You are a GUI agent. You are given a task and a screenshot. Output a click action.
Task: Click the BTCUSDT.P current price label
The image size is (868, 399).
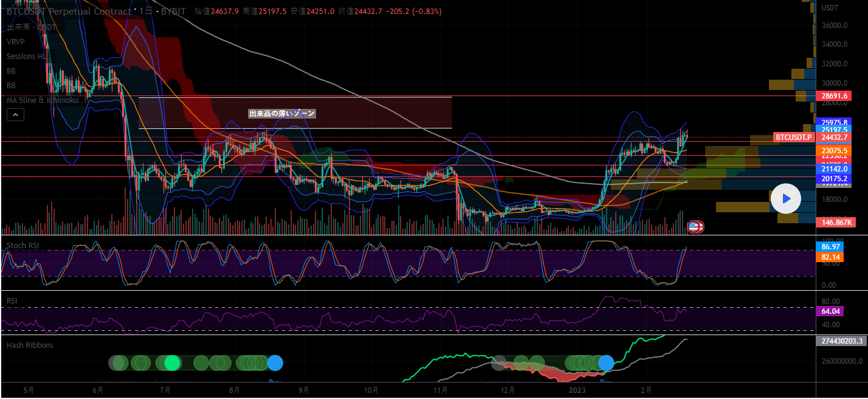click(793, 137)
